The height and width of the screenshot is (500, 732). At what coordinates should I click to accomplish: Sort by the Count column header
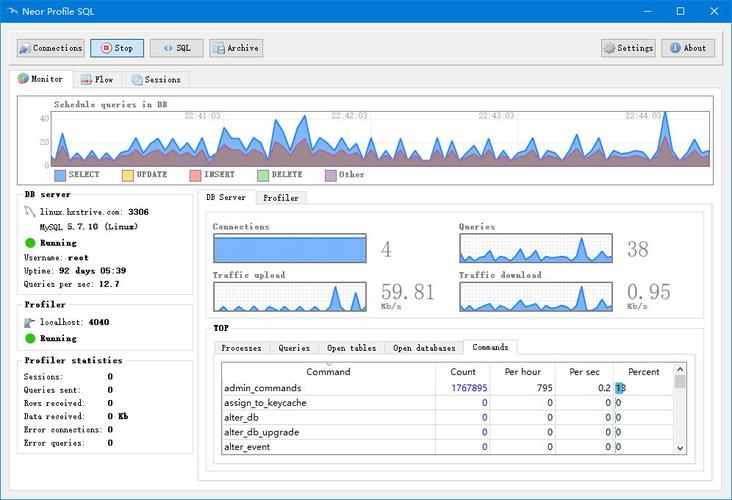pyautogui.click(x=463, y=372)
